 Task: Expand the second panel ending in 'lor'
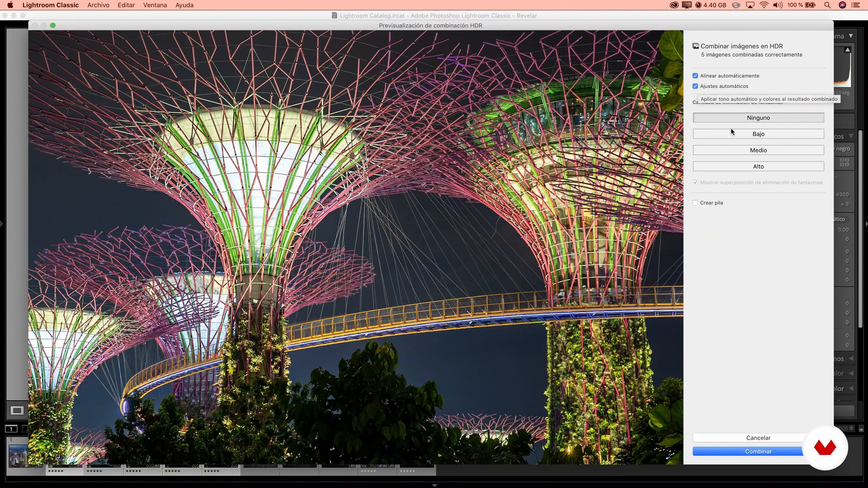851,388
